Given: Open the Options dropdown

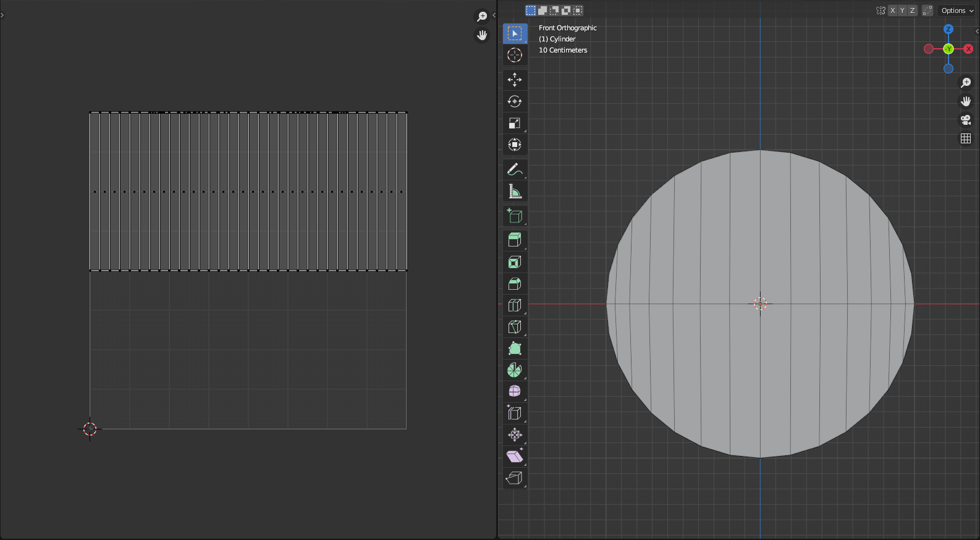Looking at the screenshot, I should (957, 11).
